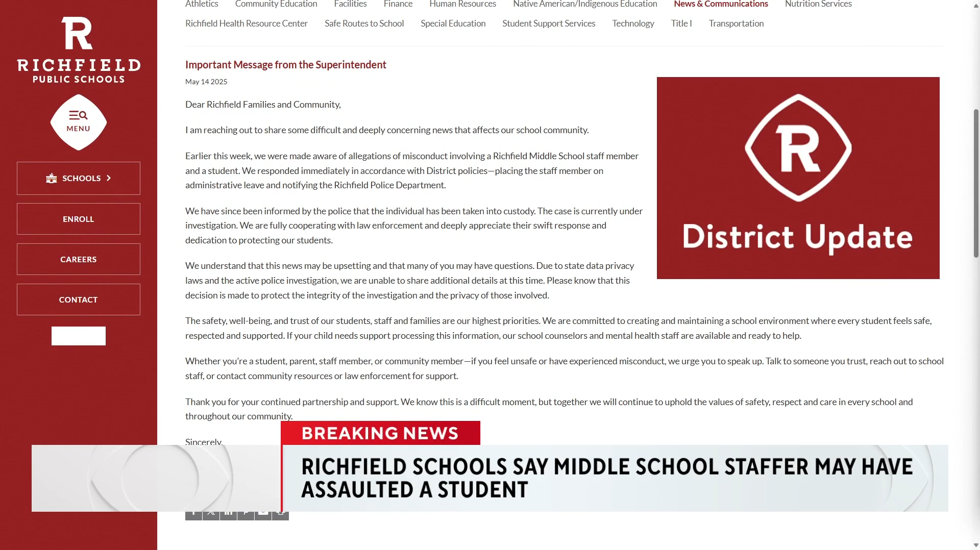This screenshot has width=980, height=550.
Task: Open Nutrition Services nav link
Action: coord(818,4)
